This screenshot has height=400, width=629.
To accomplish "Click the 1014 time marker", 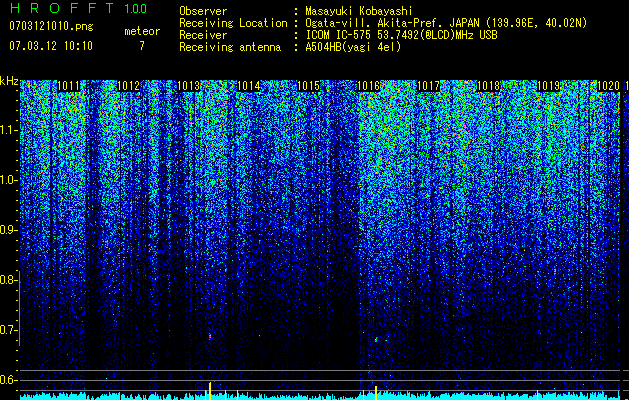I will point(249,86).
